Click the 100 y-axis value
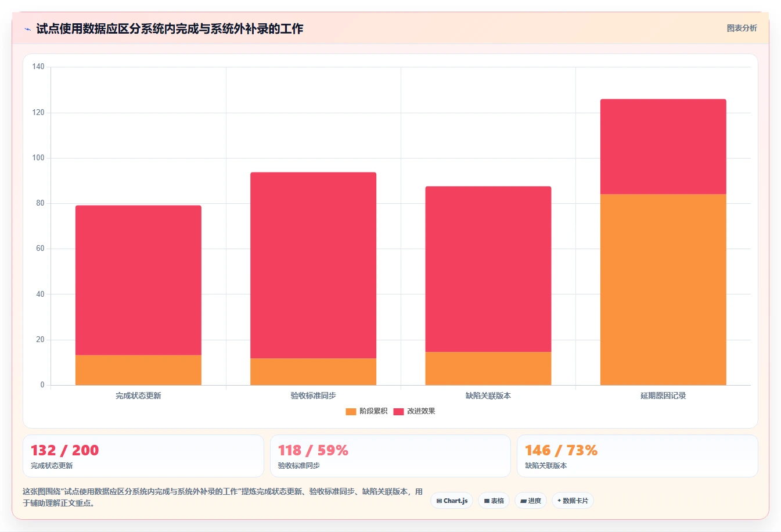This screenshot has height=532, width=781. click(x=38, y=158)
